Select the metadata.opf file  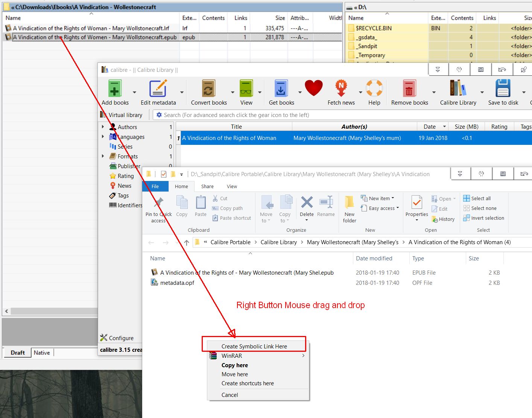click(x=173, y=283)
